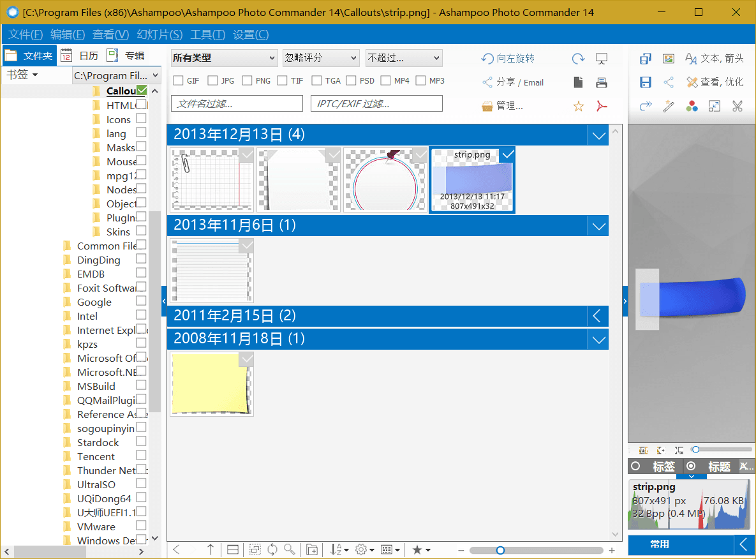Open the C:\Program Fil... path dropdown
Viewport: 756px width, 559px height.
pos(116,75)
